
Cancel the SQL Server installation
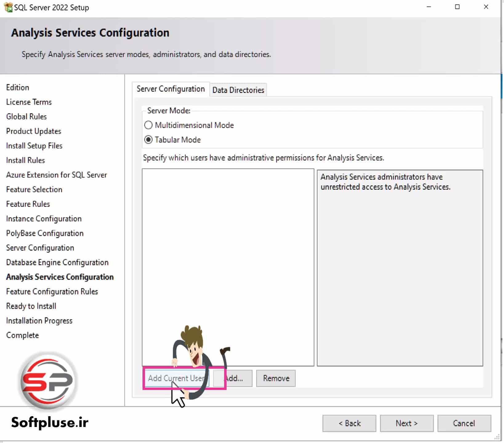[x=465, y=423]
